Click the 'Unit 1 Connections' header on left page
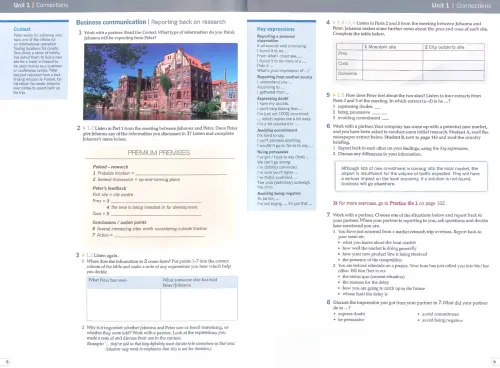The image size is (500, 368). point(41,5)
